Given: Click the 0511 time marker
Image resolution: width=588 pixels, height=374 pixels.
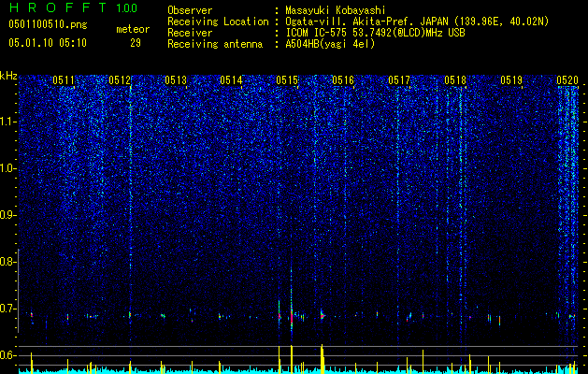Looking at the screenshot, I should (64, 79).
